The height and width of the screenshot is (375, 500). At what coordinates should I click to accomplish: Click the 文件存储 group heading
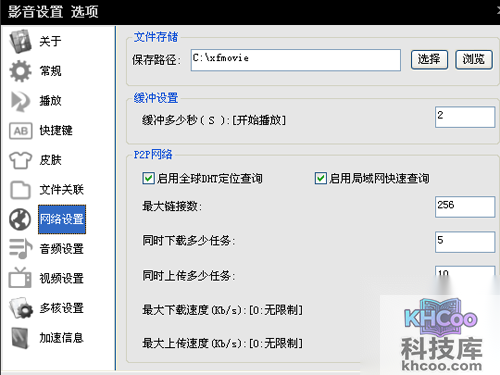pyautogui.click(x=156, y=37)
